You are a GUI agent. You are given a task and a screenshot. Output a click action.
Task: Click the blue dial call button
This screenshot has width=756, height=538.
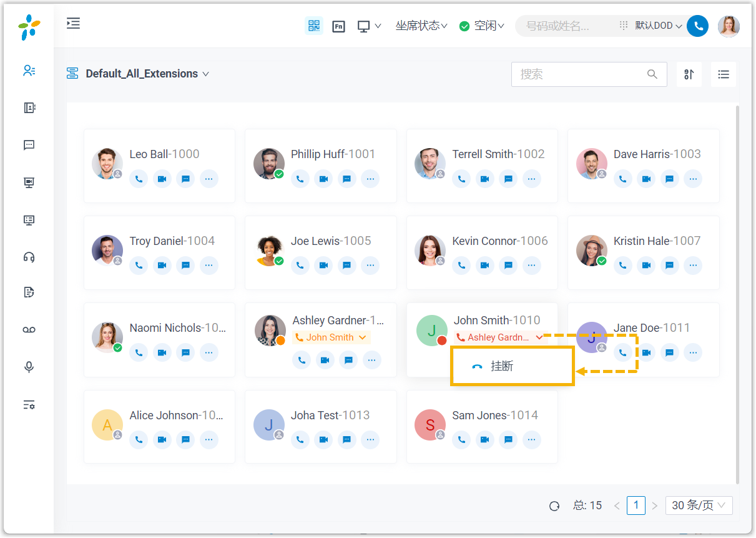tap(698, 26)
